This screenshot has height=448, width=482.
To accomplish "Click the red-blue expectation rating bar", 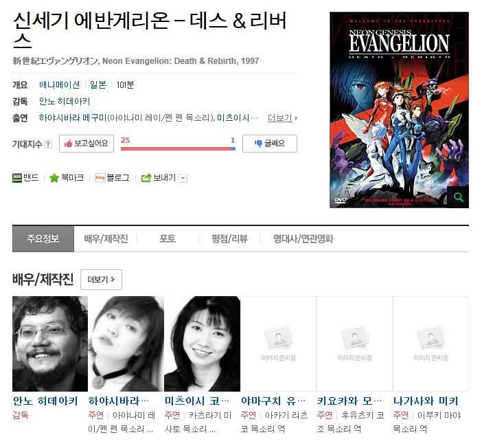I will 178,148.
